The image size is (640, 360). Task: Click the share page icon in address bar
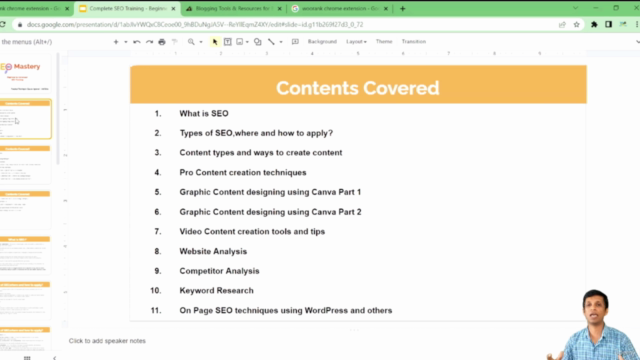coord(562,25)
